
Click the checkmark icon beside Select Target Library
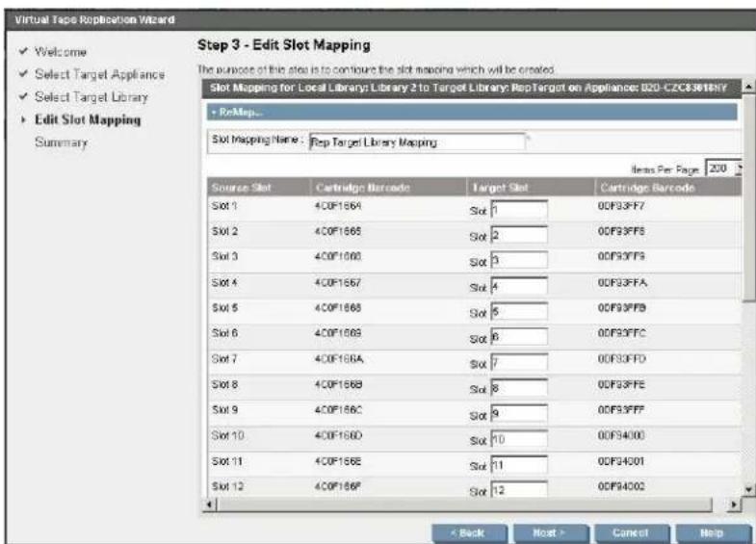click(x=23, y=96)
